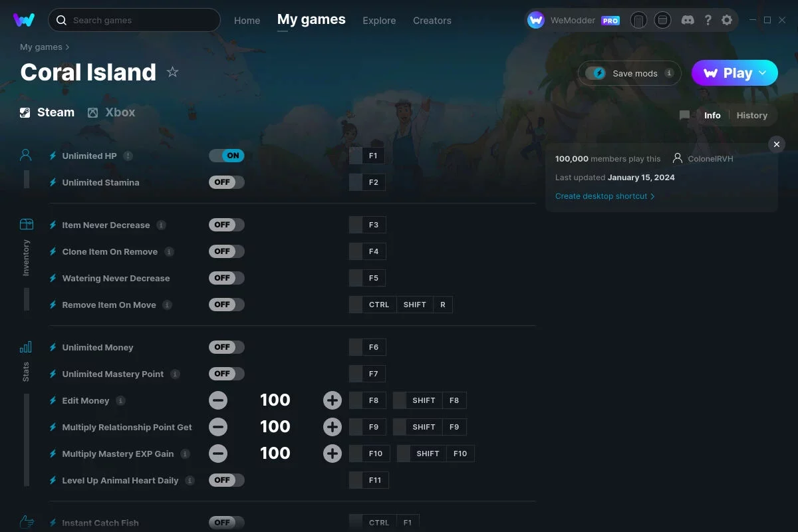Image resolution: width=798 pixels, height=532 pixels.
Task: Open the Discord icon in the header
Action: (x=688, y=20)
